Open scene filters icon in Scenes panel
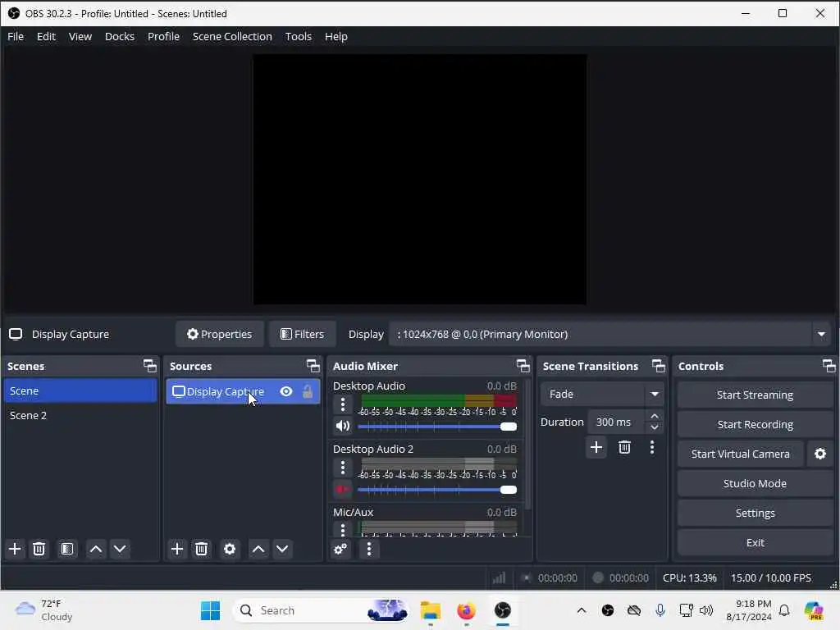Viewport: 840px width, 630px height. [67, 549]
